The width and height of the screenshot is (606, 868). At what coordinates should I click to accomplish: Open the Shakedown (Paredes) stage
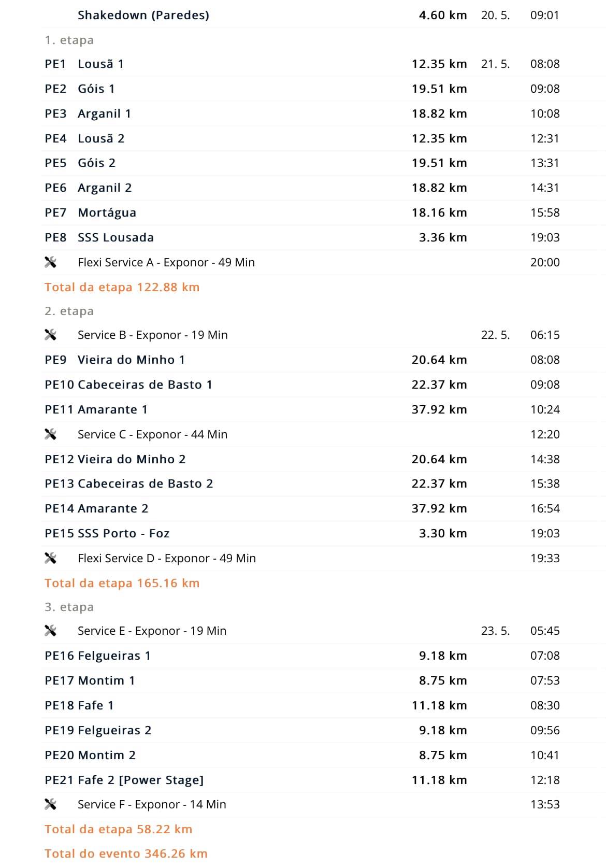(x=143, y=15)
